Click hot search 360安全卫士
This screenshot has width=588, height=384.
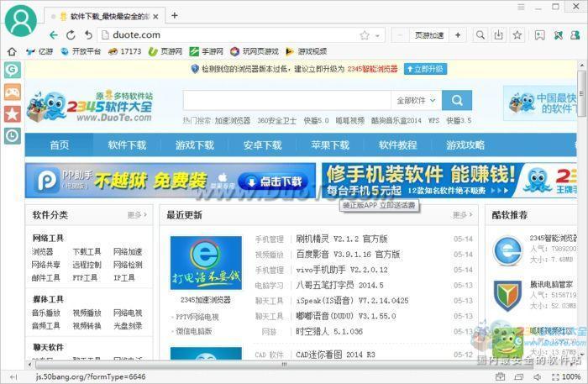[276, 121]
